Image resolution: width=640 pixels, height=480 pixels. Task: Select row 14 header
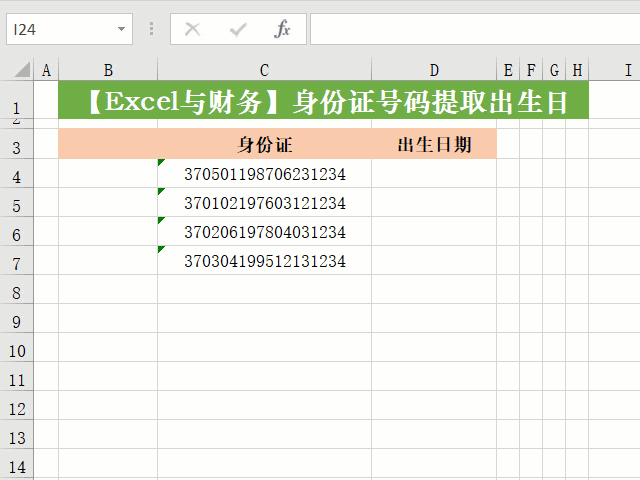[16, 463]
